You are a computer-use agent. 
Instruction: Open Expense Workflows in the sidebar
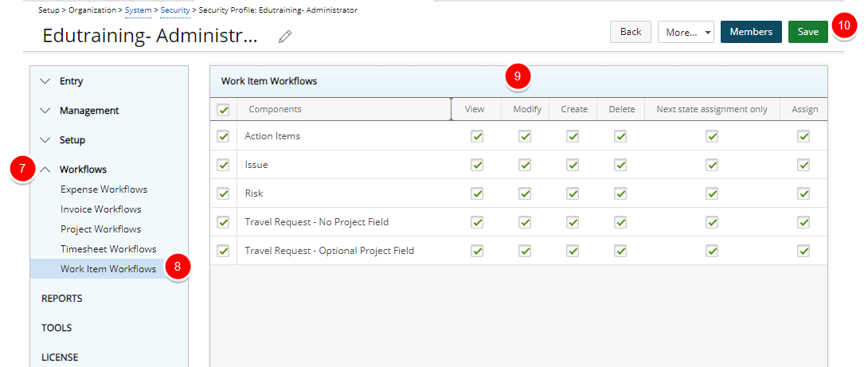104,189
